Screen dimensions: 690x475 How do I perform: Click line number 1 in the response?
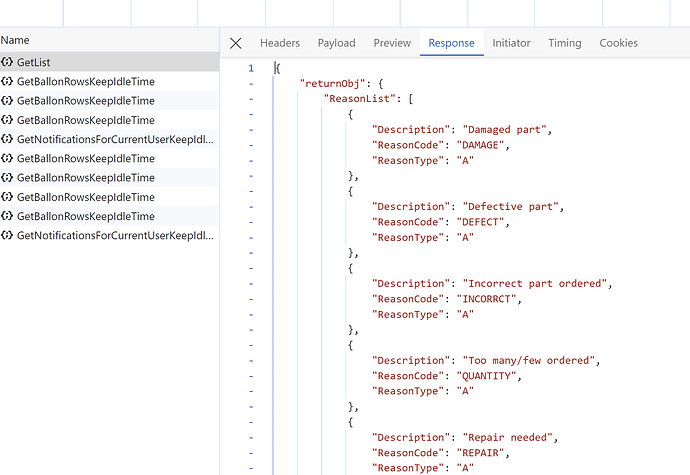[250, 68]
